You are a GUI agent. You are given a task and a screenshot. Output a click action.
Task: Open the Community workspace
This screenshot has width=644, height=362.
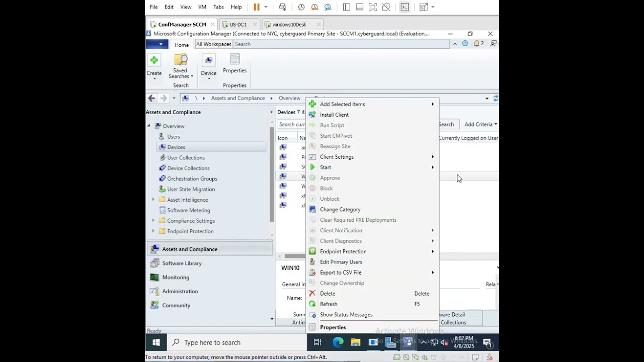(176, 305)
